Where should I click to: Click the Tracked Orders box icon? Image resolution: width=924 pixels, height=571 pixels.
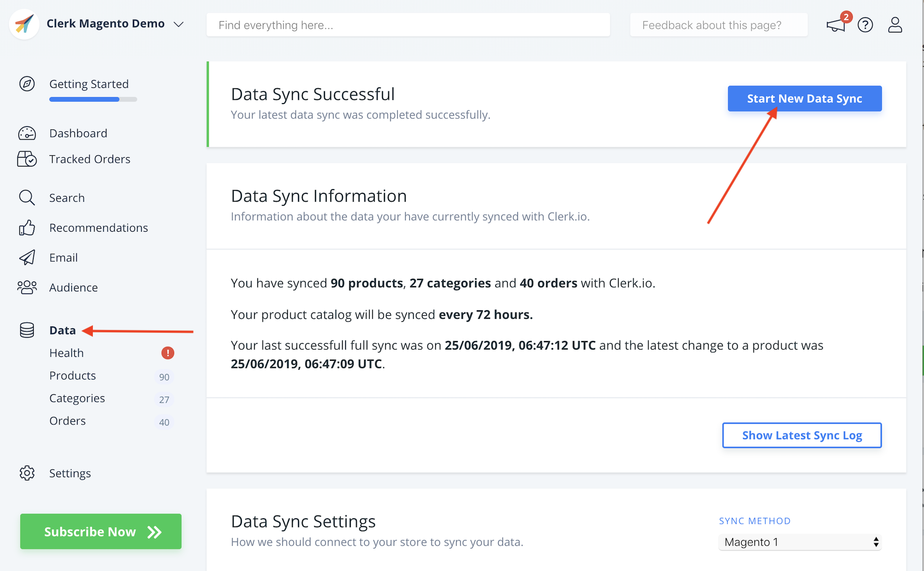pos(27,159)
